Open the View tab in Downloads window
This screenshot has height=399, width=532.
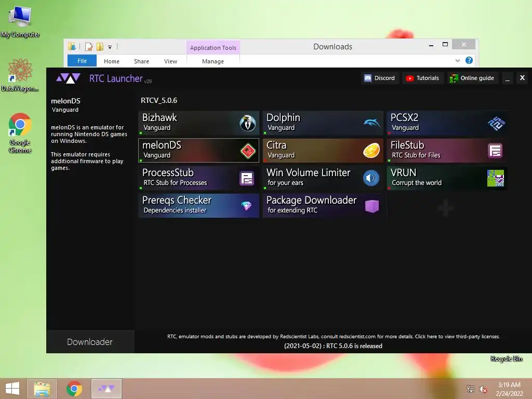[170, 61]
